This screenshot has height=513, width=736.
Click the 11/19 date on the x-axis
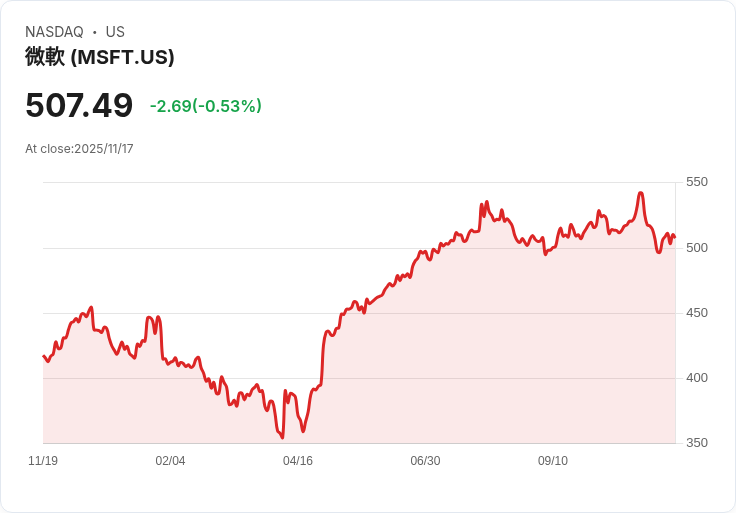[x=43, y=461]
